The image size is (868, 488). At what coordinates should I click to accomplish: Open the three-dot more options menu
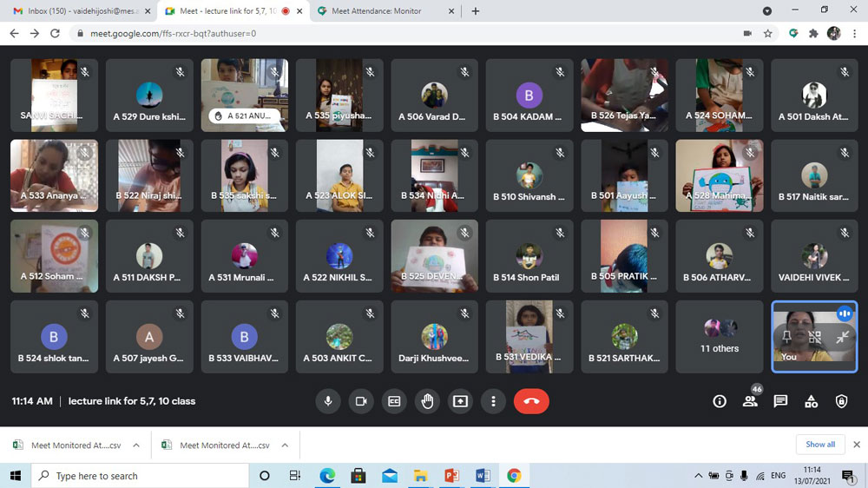[x=493, y=401]
